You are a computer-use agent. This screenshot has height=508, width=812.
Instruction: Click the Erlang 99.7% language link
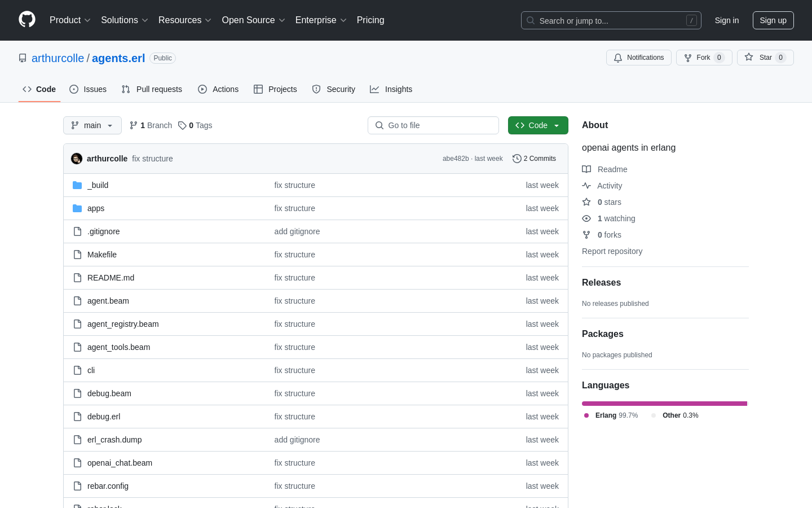coord(611,415)
